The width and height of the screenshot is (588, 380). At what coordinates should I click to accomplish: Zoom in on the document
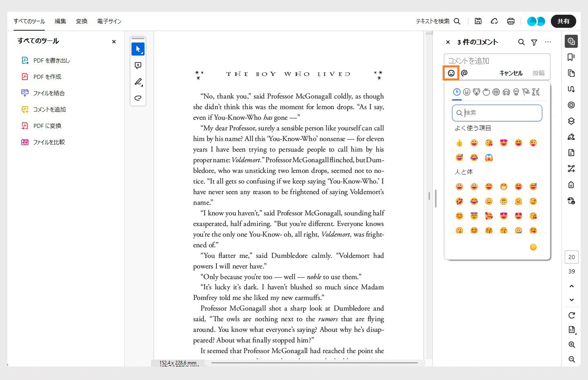coord(572,345)
